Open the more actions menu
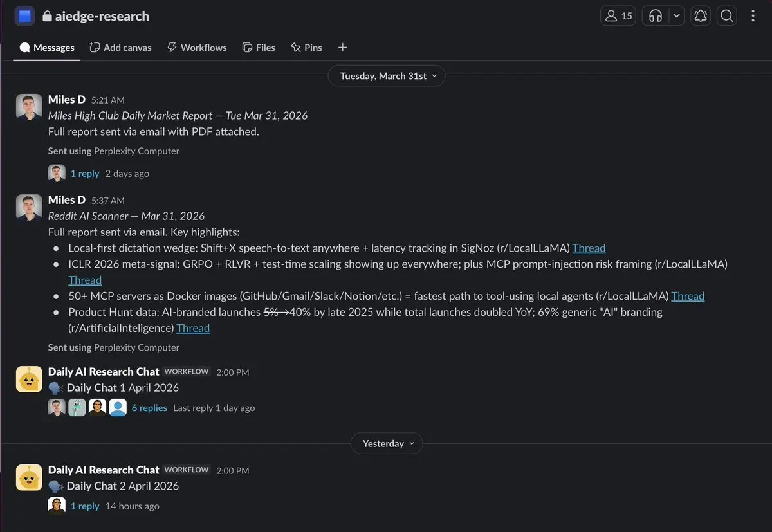Screen dimensions: 772x532 (x=753, y=16)
